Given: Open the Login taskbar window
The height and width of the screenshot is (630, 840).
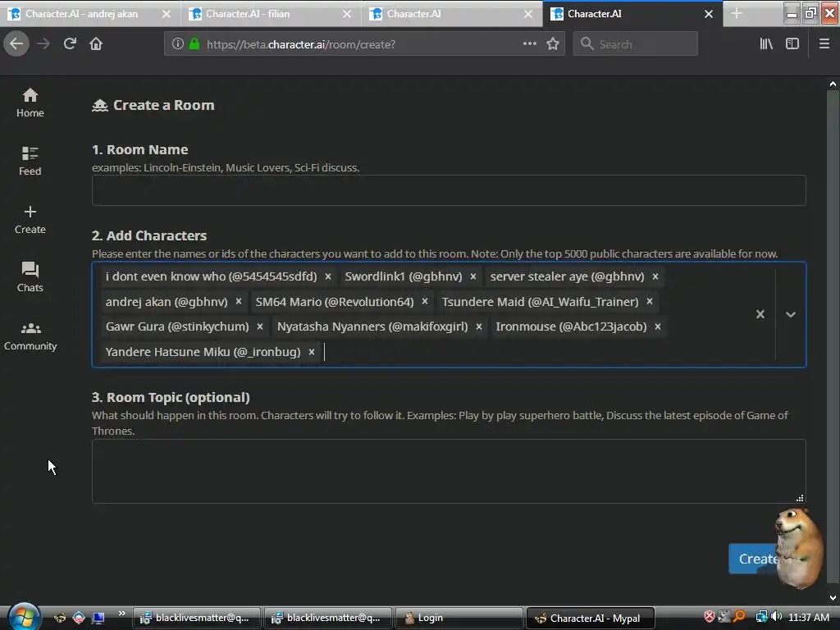Looking at the screenshot, I should coord(459,618).
